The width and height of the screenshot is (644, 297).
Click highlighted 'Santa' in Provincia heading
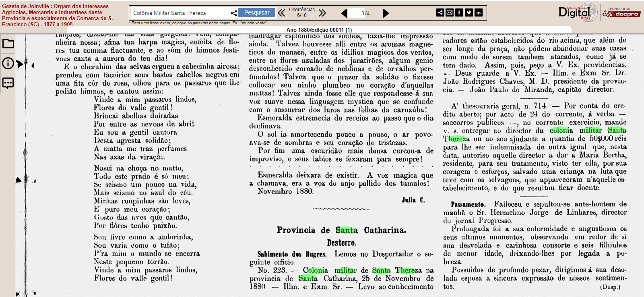(x=347, y=230)
